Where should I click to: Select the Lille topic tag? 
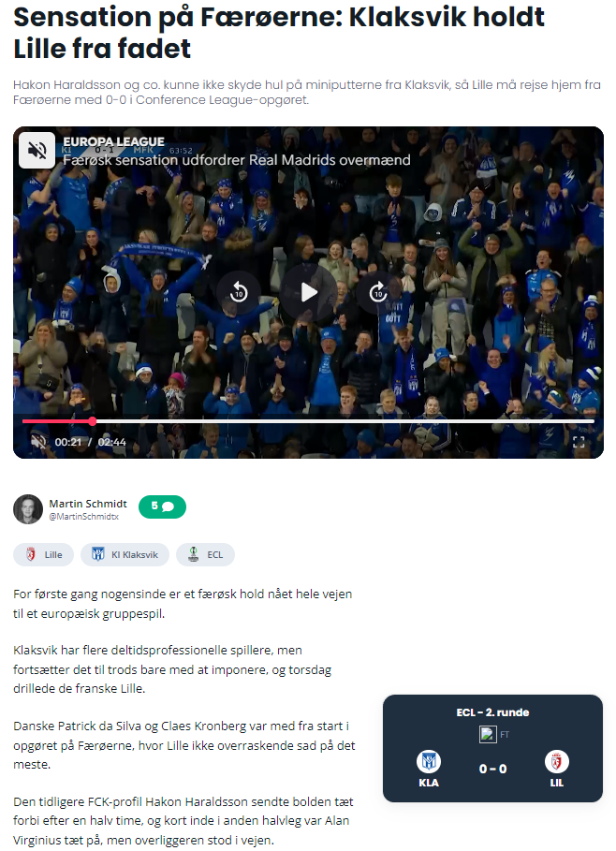pos(43,554)
